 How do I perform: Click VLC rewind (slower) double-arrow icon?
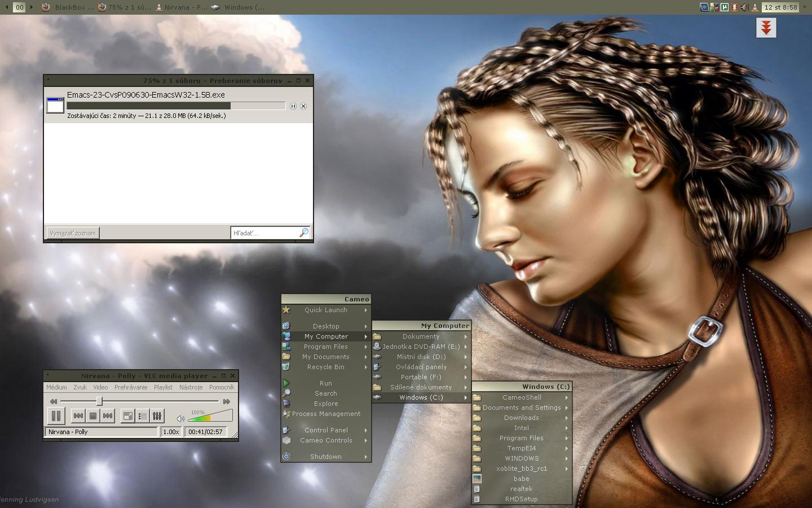(x=54, y=401)
